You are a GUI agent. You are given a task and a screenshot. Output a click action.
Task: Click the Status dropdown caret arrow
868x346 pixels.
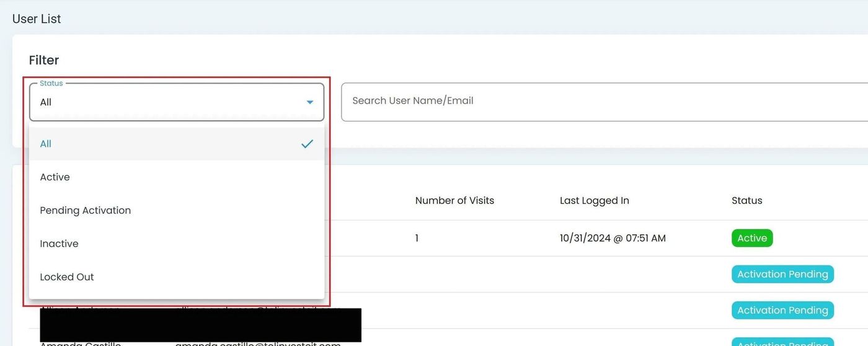coord(309,102)
